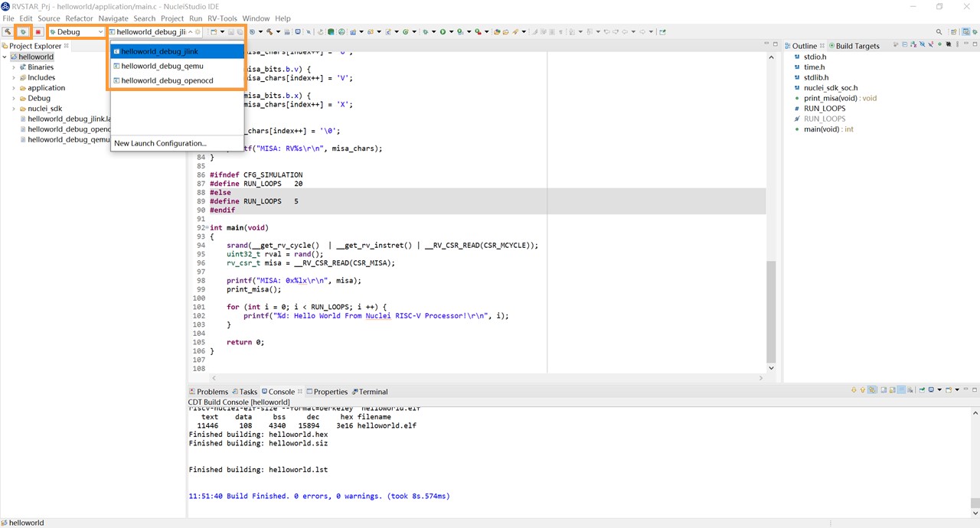Switch to the C/C++ perspective icon
Viewport: 980px width, 528px height.
click(966, 31)
